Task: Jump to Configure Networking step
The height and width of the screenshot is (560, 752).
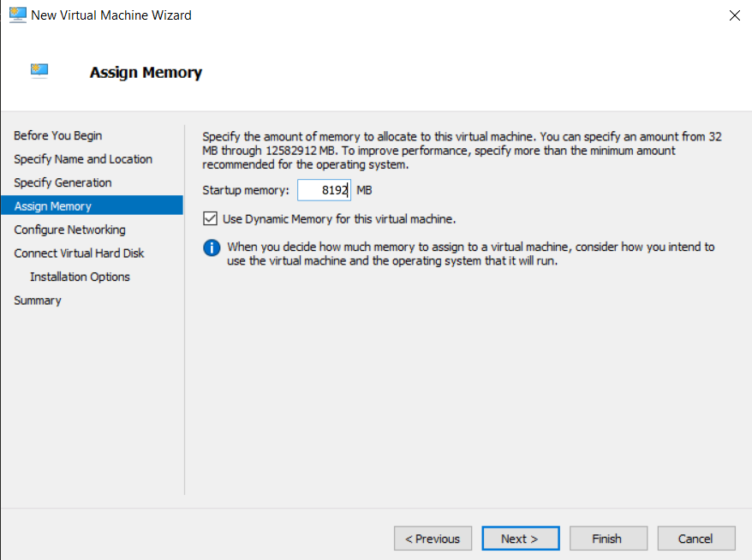Action: pos(69,229)
